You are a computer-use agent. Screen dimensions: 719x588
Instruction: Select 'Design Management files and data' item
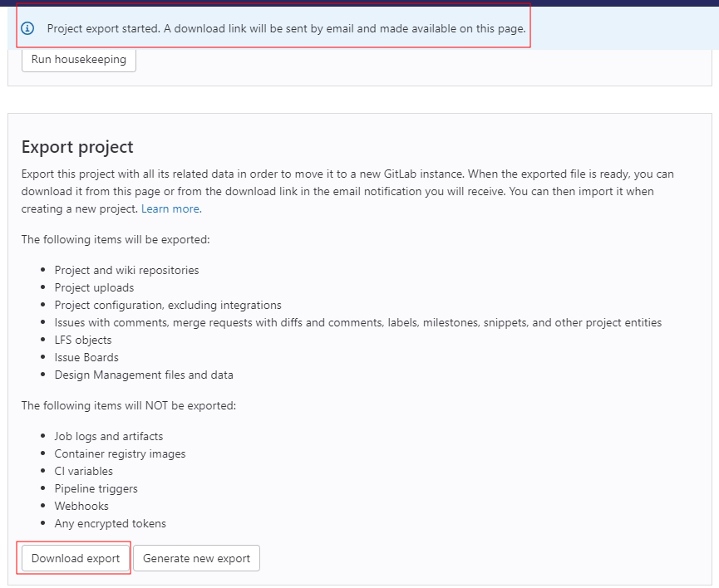144,375
